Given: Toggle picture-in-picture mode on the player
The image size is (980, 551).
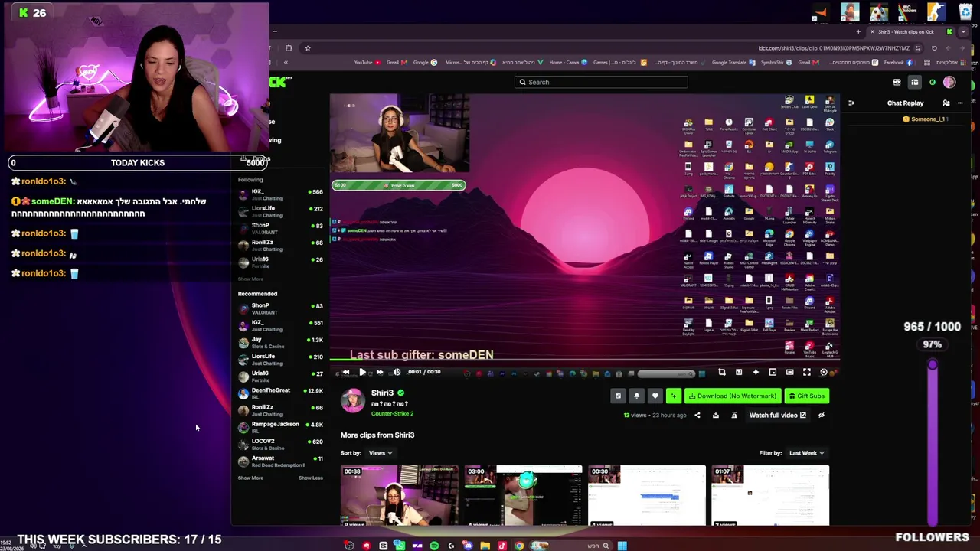Looking at the screenshot, I should (x=773, y=372).
